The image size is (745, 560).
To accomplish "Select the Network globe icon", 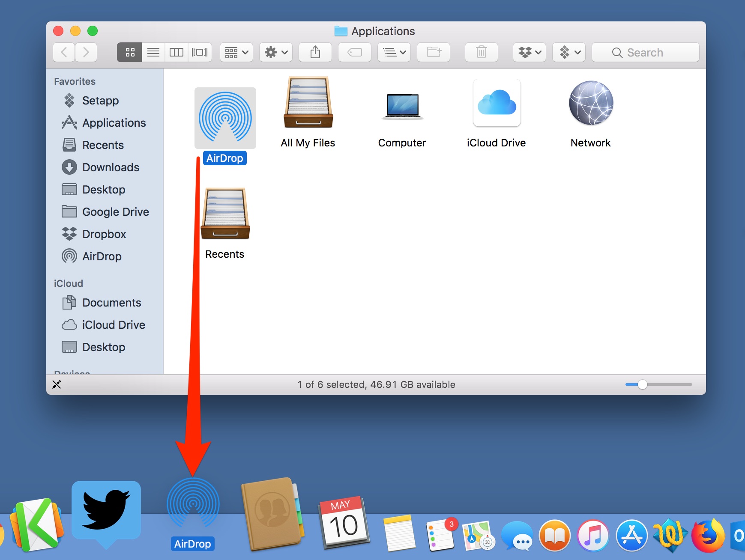I will click(591, 104).
